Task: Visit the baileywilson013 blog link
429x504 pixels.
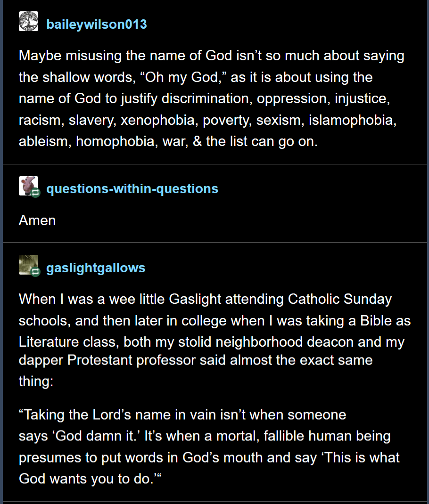Action: (97, 24)
